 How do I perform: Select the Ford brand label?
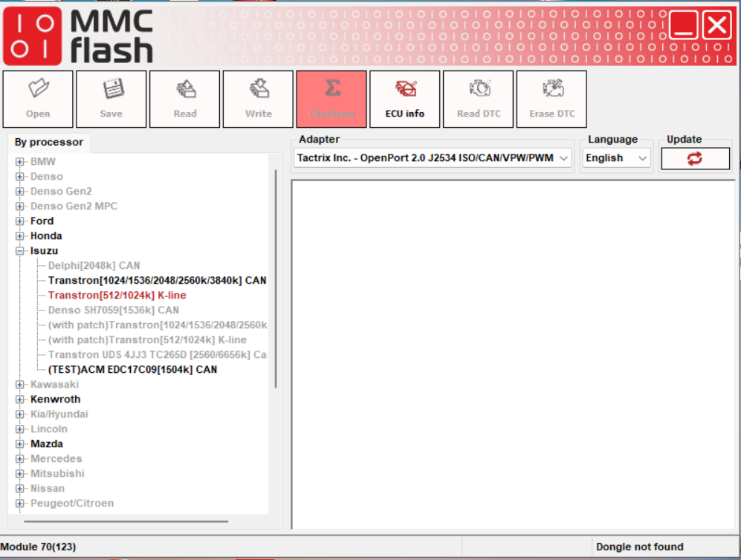click(x=42, y=221)
